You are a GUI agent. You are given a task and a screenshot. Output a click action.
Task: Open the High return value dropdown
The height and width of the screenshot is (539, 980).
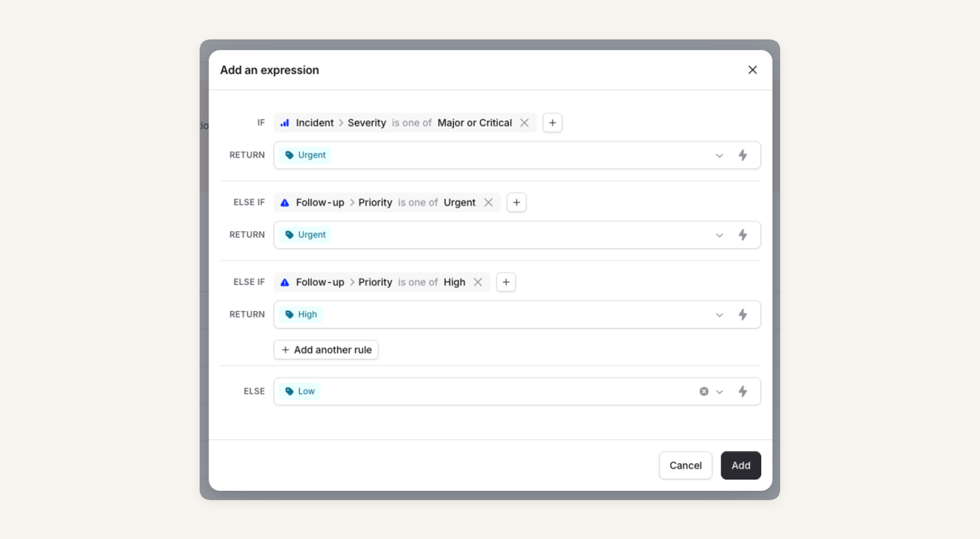(719, 315)
